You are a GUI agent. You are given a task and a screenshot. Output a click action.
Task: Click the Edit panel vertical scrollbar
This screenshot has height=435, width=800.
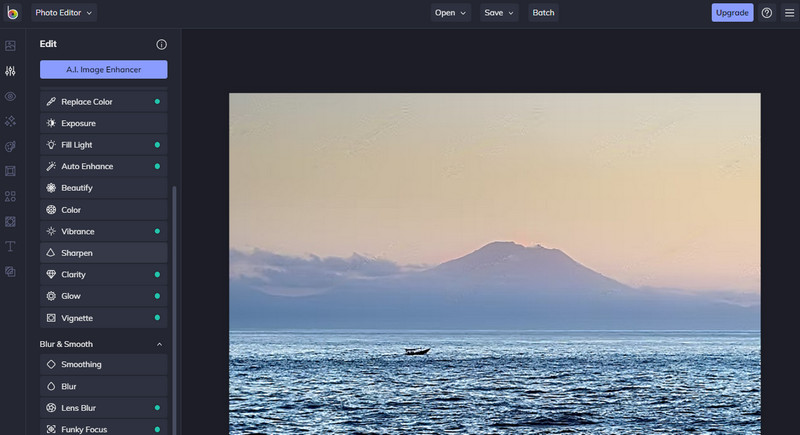click(x=174, y=300)
